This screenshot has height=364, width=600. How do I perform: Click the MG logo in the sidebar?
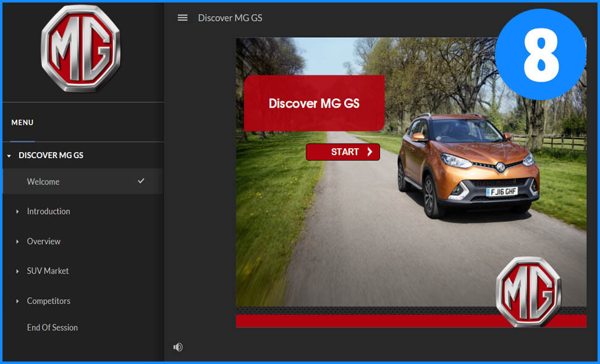[x=81, y=49]
